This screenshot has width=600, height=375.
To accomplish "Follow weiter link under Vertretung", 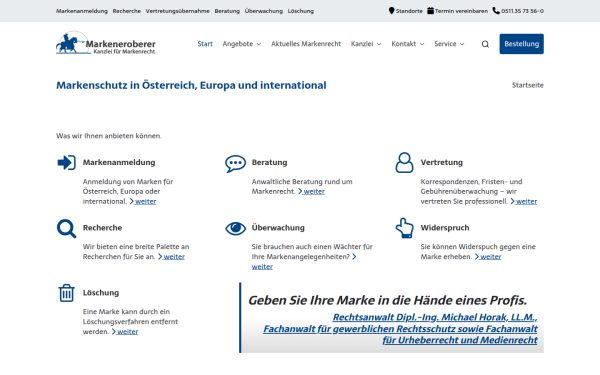I will click(524, 201).
